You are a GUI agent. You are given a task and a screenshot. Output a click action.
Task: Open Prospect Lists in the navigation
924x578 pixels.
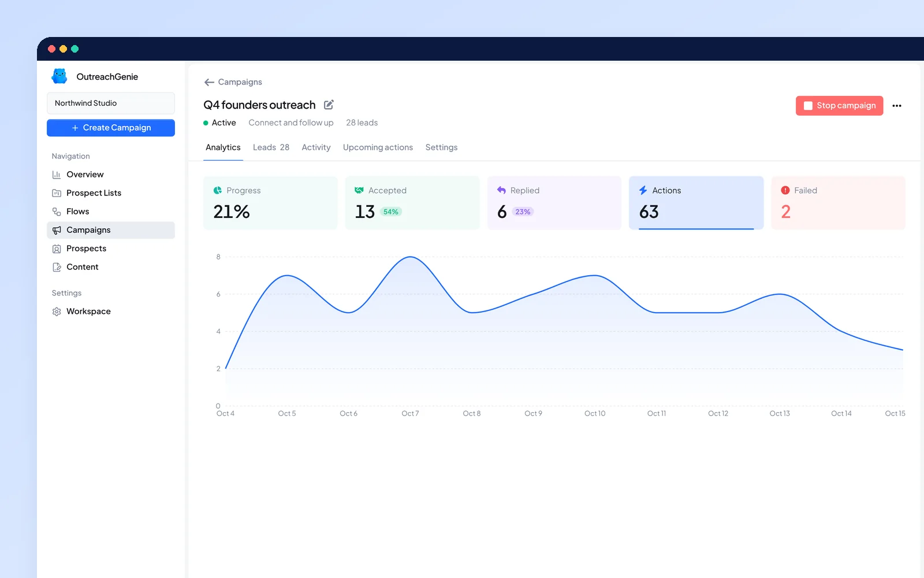coord(111,193)
